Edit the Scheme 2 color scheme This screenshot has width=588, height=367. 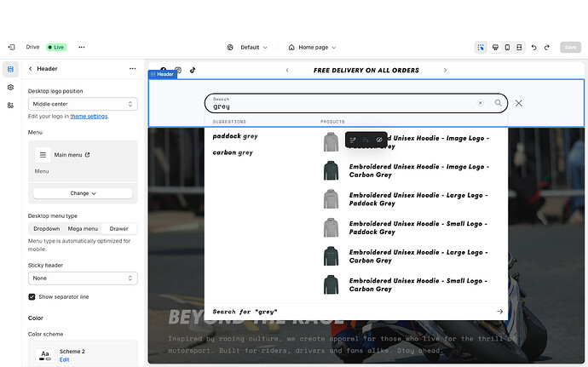pos(64,360)
